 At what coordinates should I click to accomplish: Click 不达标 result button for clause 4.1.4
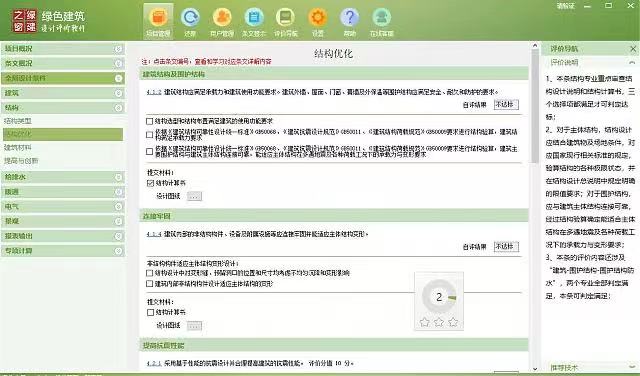tap(506, 247)
